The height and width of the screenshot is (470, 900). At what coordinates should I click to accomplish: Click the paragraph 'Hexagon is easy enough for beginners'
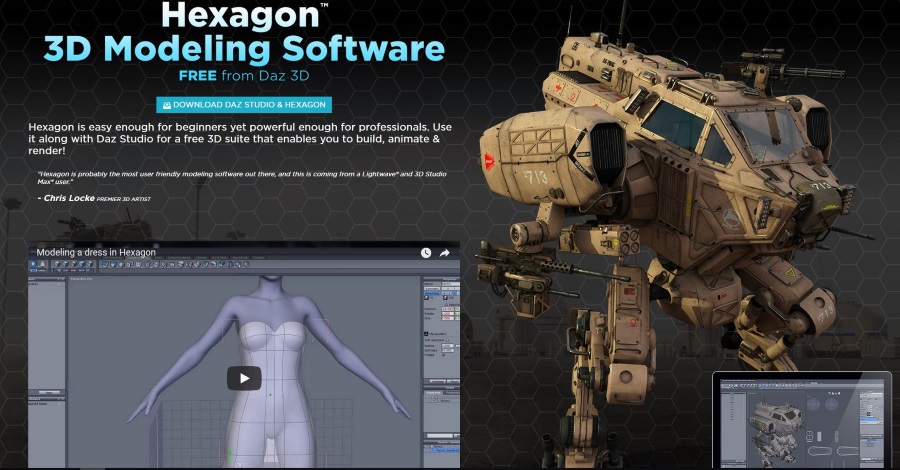[x=240, y=139]
